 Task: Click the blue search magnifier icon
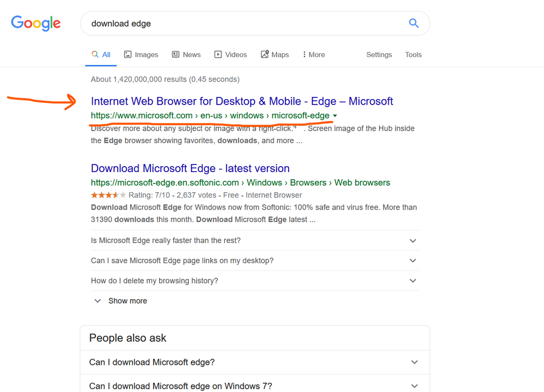[414, 23]
